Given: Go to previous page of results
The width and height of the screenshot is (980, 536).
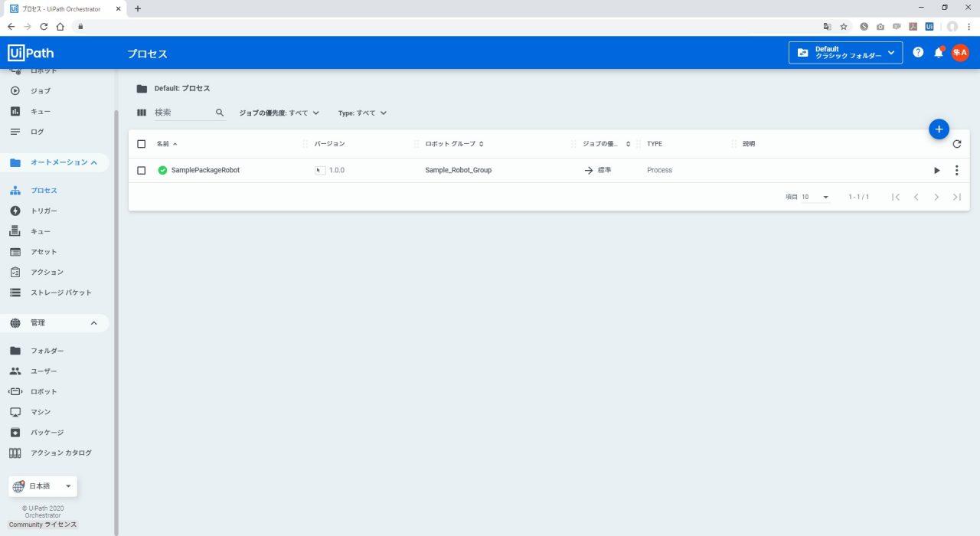Looking at the screenshot, I should 916,197.
